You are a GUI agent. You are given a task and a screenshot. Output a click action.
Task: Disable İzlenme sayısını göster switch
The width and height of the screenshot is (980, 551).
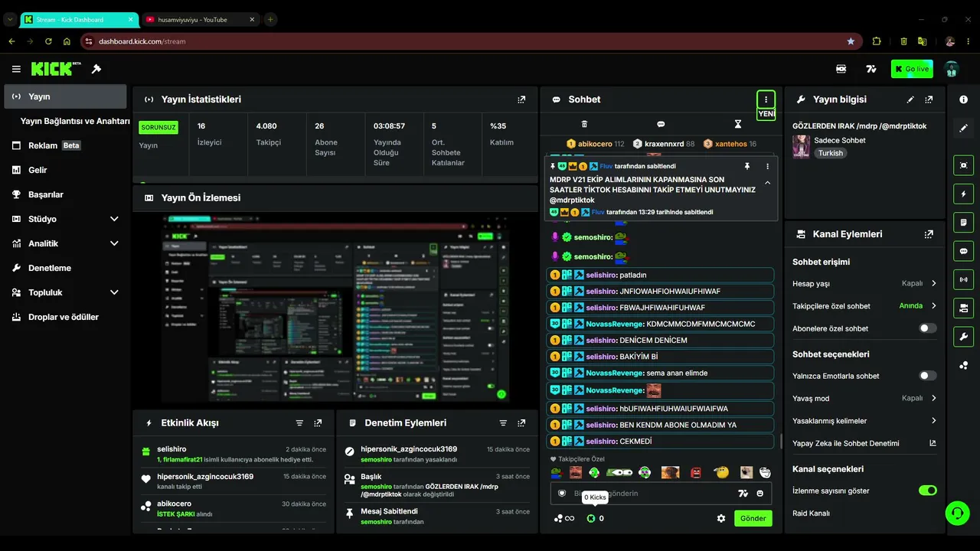(927, 491)
